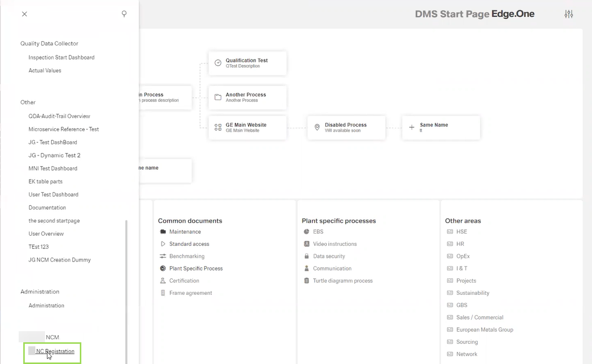Close the navigation sidebar with X icon
Screen dimensions: 592x364
point(24,14)
